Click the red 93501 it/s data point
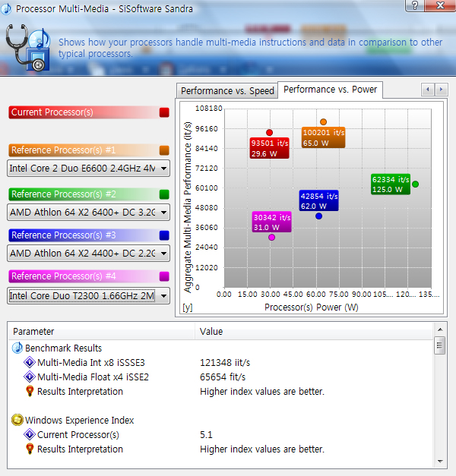This screenshot has width=456, height=476. (269, 133)
